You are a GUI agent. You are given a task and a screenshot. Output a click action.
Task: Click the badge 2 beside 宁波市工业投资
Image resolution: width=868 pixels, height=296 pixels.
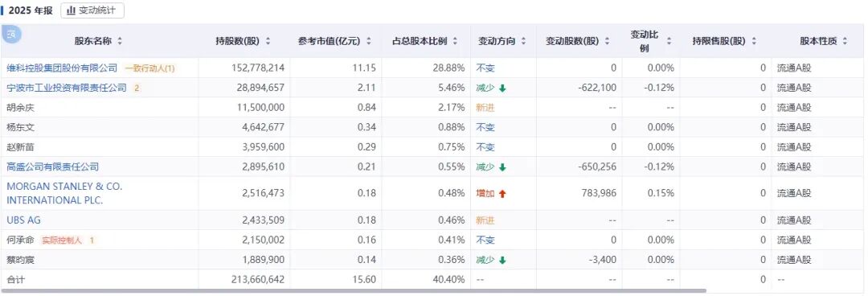point(137,88)
